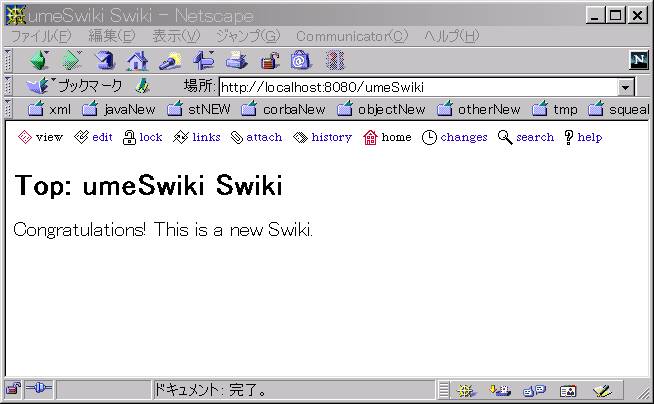This screenshot has height=404, width=654.
Task: Open Navigator from the component bar
Action: (x=466, y=391)
